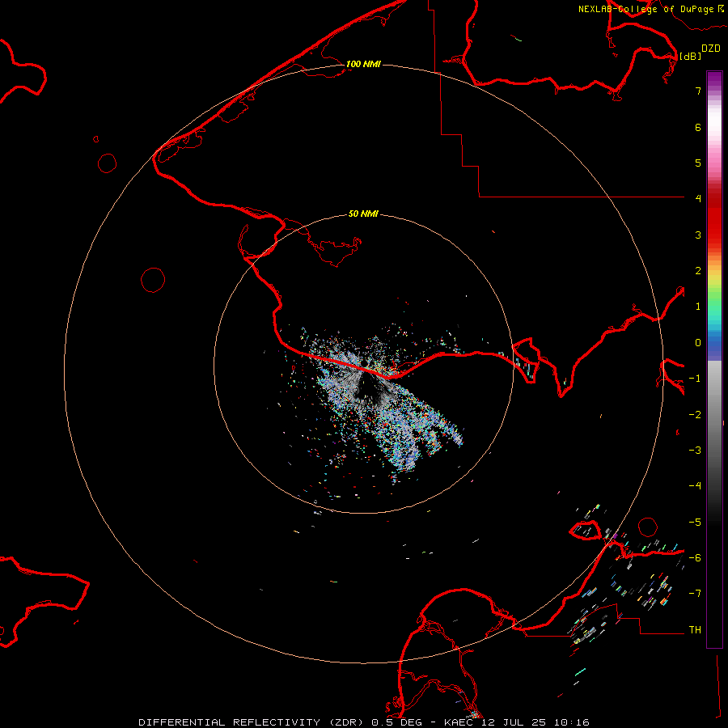Click the positive 4 tick label on color scale

[698, 199]
